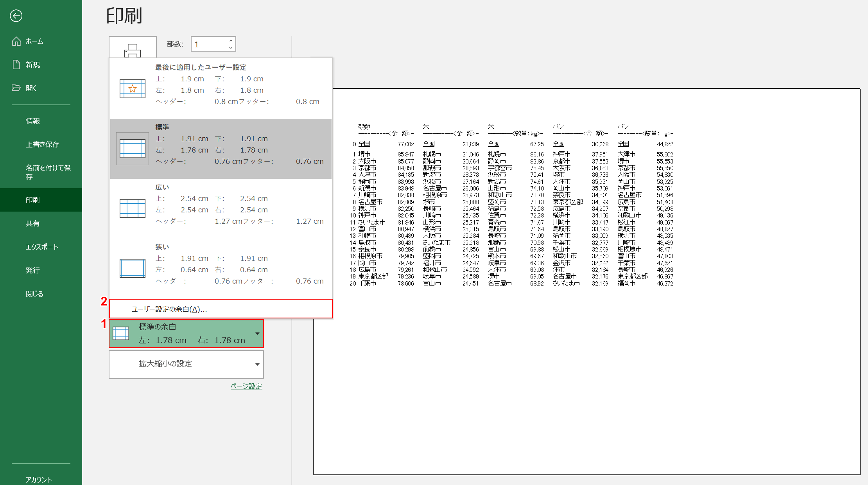Go to ホーム in the sidebar
The height and width of the screenshot is (485, 868).
coord(41,41)
